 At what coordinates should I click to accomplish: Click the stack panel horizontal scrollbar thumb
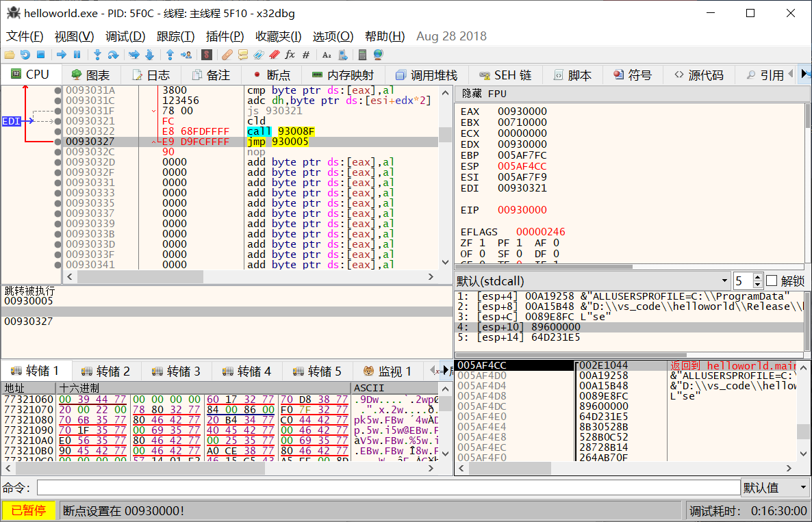coord(509,468)
